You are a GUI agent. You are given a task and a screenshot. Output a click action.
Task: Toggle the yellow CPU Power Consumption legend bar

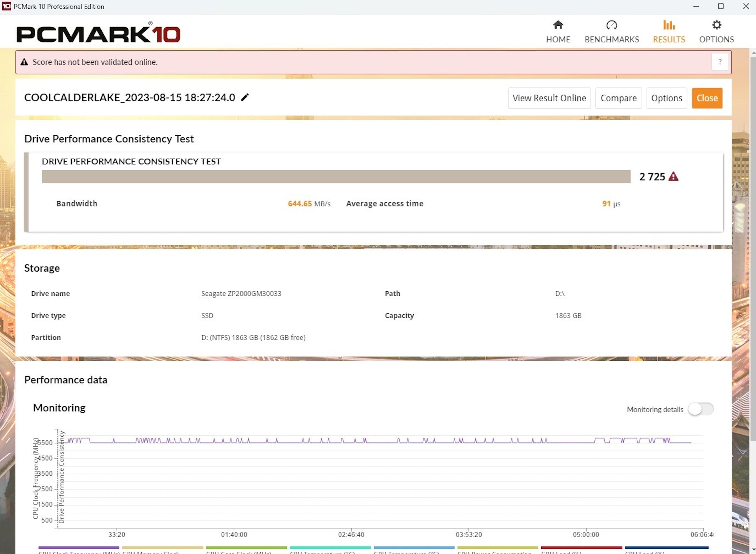click(x=498, y=550)
